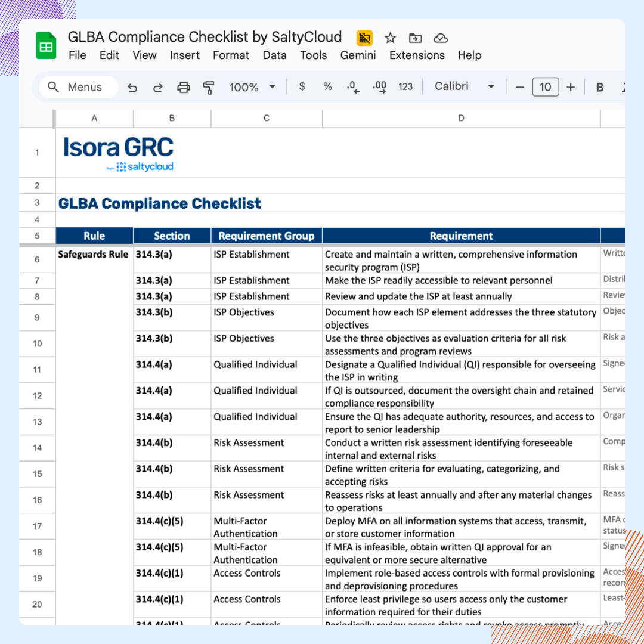Open the print dialog
Screen dimensions: 644x644
(183, 87)
